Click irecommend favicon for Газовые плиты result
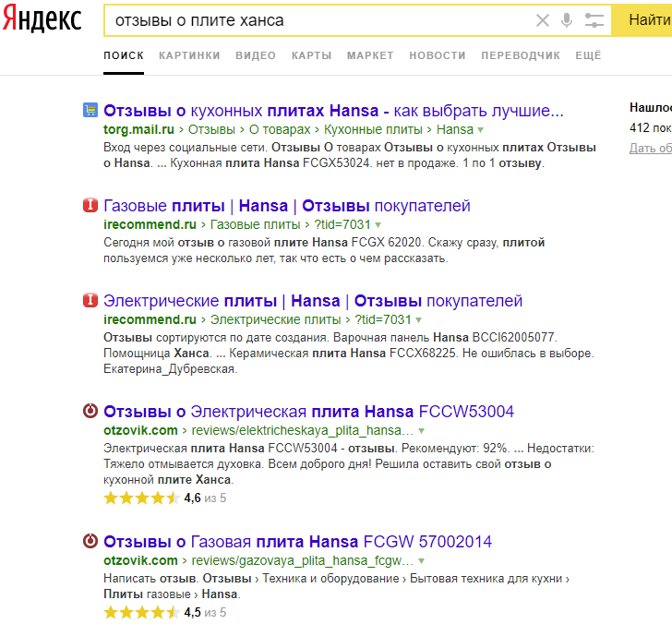Viewport: 672px width, 636px height. [x=90, y=205]
